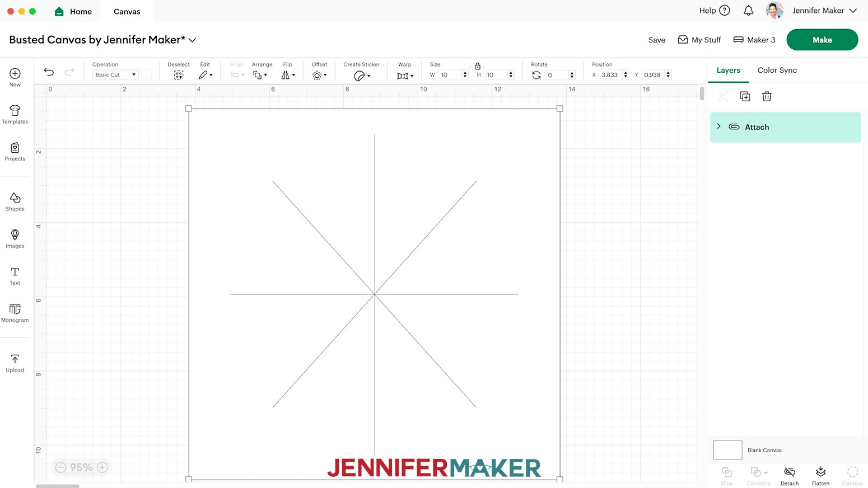Open the Offset dropdown
The width and height of the screenshot is (868, 488).
[x=319, y=75]
